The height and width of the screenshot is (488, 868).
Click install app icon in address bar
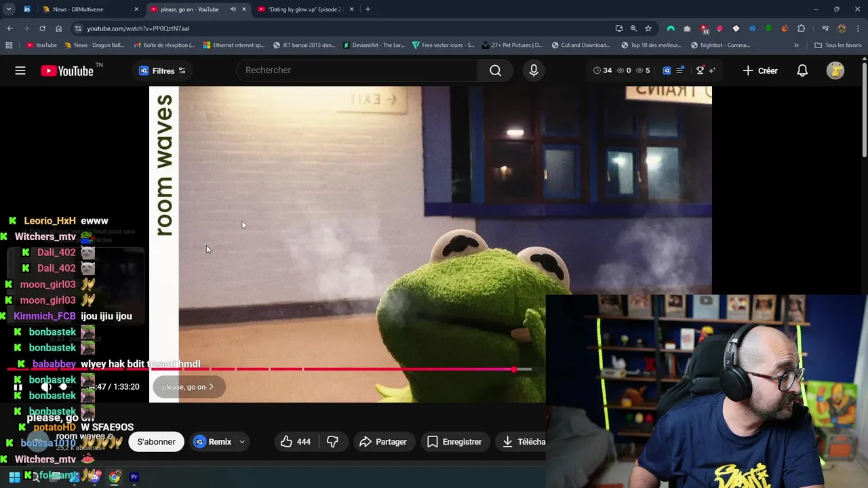pos(619,28)
